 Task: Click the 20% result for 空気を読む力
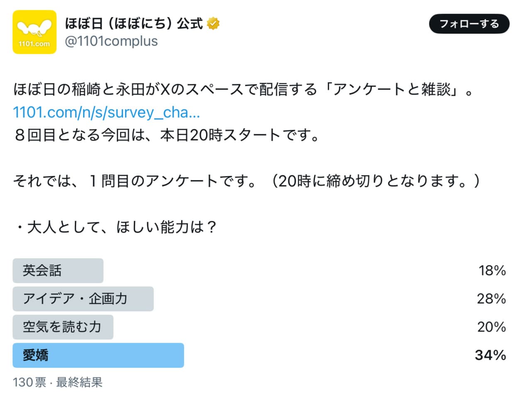(491, 327)
